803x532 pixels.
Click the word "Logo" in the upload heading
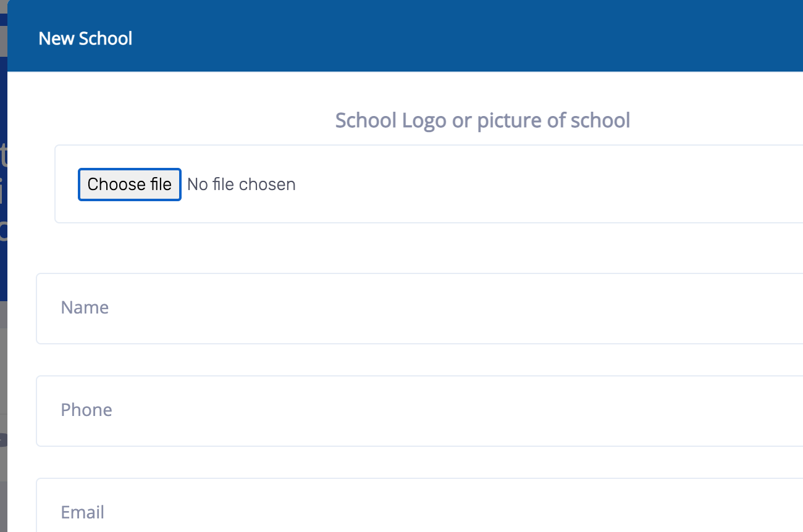pyautogui.click(x=424, y=120)
